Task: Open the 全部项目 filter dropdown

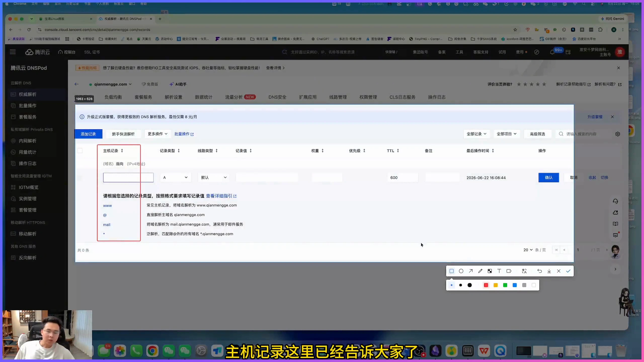Action: [507, 134]
